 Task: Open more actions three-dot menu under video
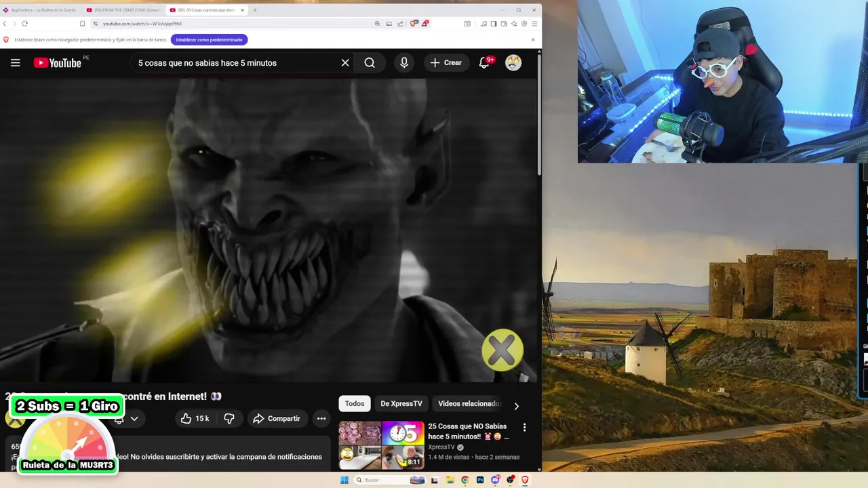pos(321,419)
